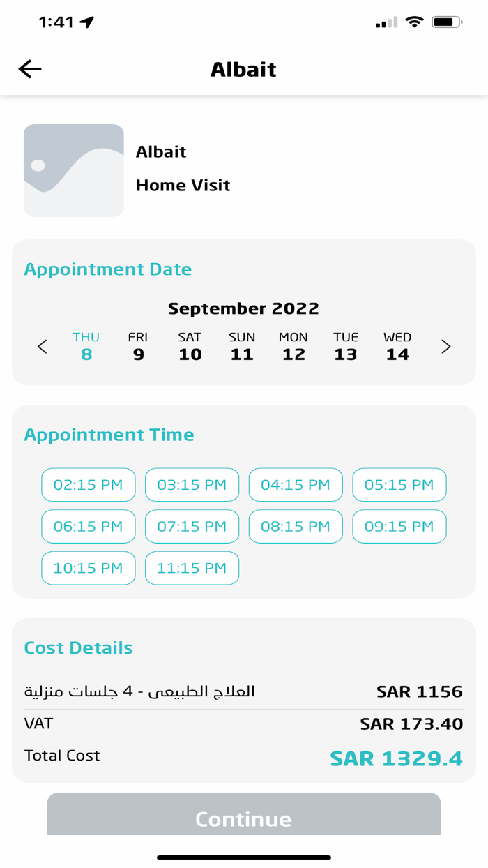The image size is (488, 868).
Task: Select the 05:15 PM time slot
Action: click(x=399, y=485)
